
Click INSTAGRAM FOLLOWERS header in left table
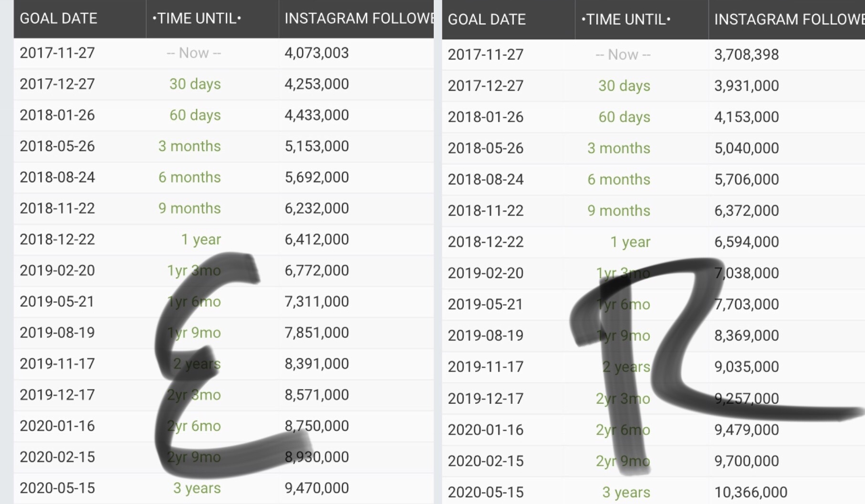point(359,19)
